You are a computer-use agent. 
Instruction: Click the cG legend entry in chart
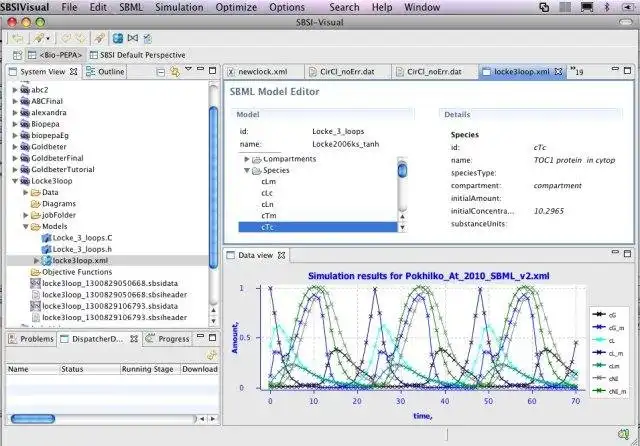tap(604, 315)
